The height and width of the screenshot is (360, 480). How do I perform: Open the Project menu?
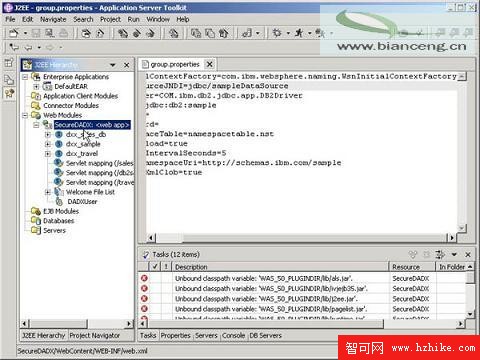(110, 19)
